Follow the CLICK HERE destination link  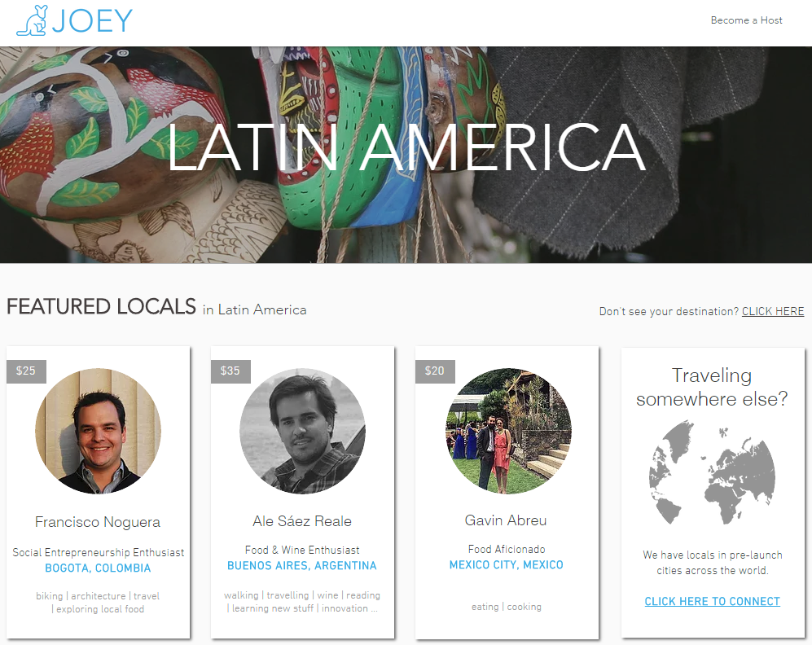click(x=772, y=312)
